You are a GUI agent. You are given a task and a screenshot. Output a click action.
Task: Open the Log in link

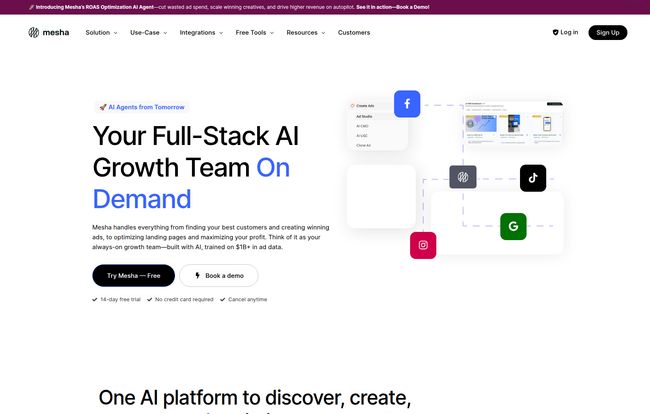coord(569,32)
